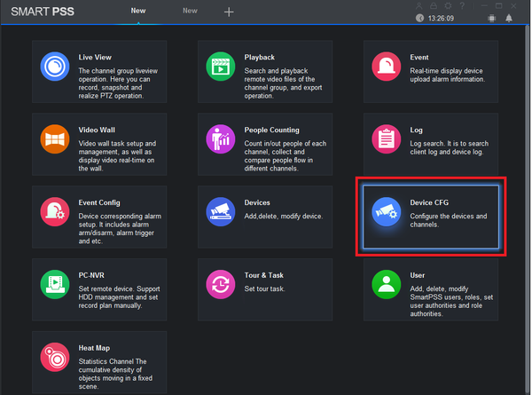Open the Devices camera icon
The width and height of the screenshot is (532, 395).
pyautogui.click(x=221, y=211)
